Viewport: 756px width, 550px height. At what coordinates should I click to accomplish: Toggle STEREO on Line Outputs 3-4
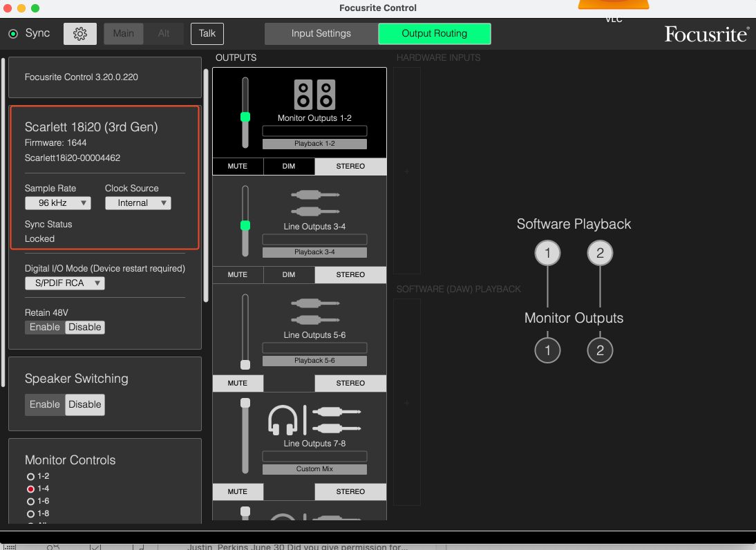(350, 275)
